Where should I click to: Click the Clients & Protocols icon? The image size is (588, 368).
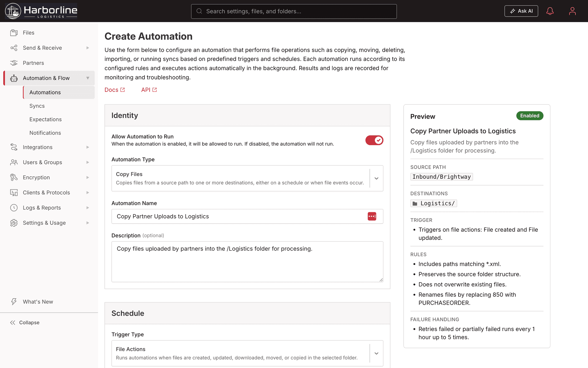pyautogui.click(x=14, y=193)
